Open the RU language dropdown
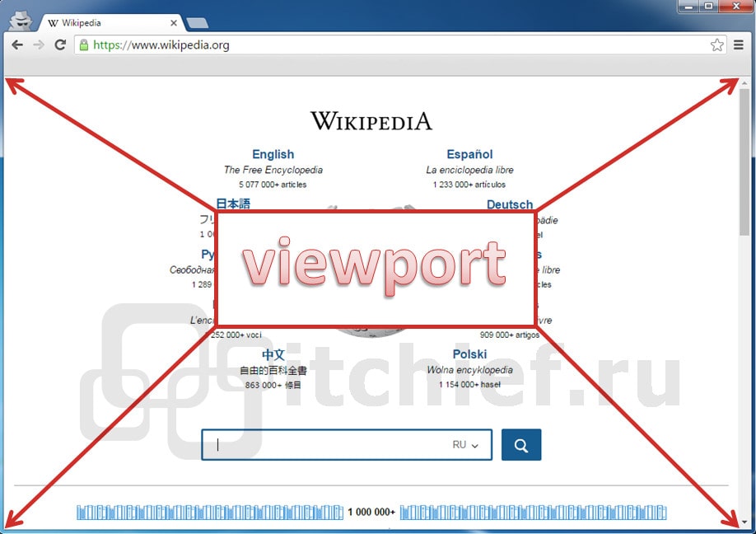 coord(465,445)
